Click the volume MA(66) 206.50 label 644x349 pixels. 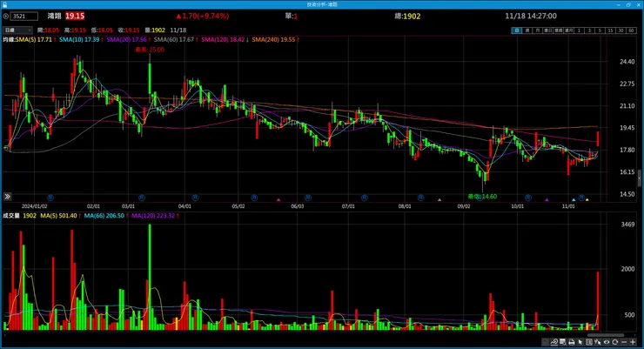click(x=104, y=216)
